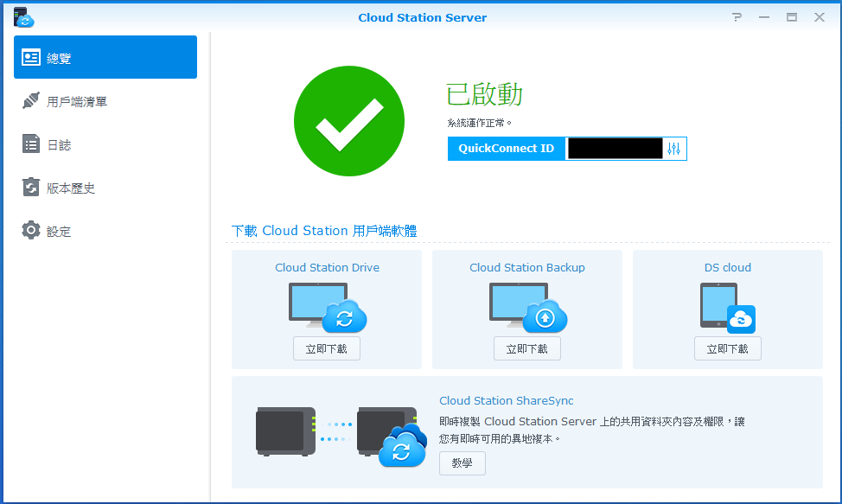Viewport: 842px width, 504px height.
Task: Click the ShareSync two-NAS illustration
Action: (341, 437)
